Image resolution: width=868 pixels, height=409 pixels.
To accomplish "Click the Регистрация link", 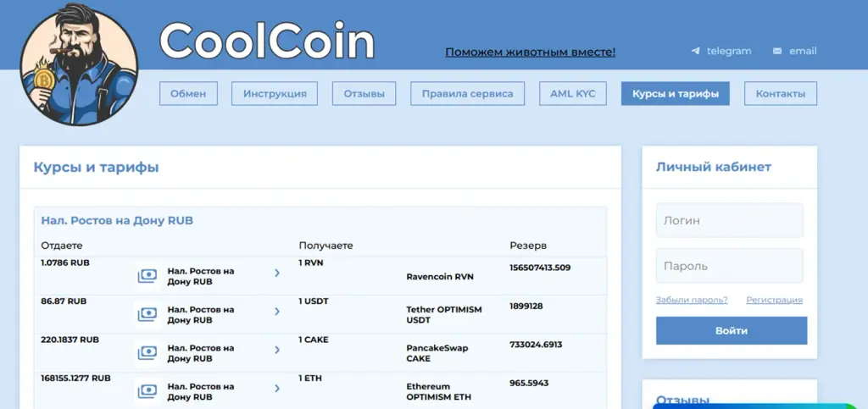I will [x=775, y=300].
